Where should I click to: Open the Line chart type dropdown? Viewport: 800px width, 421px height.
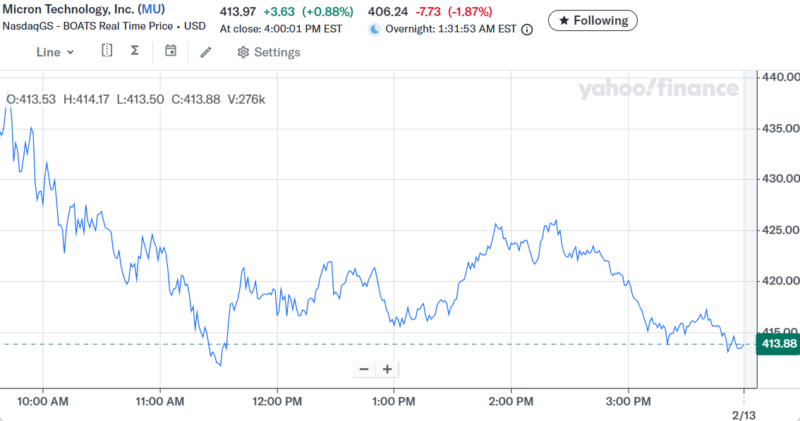tap(55, 52)
